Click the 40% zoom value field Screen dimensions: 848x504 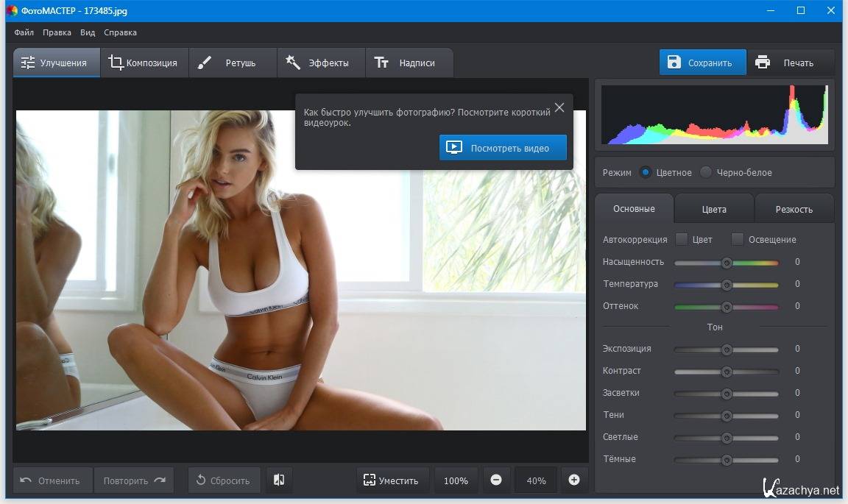point(536,480)
